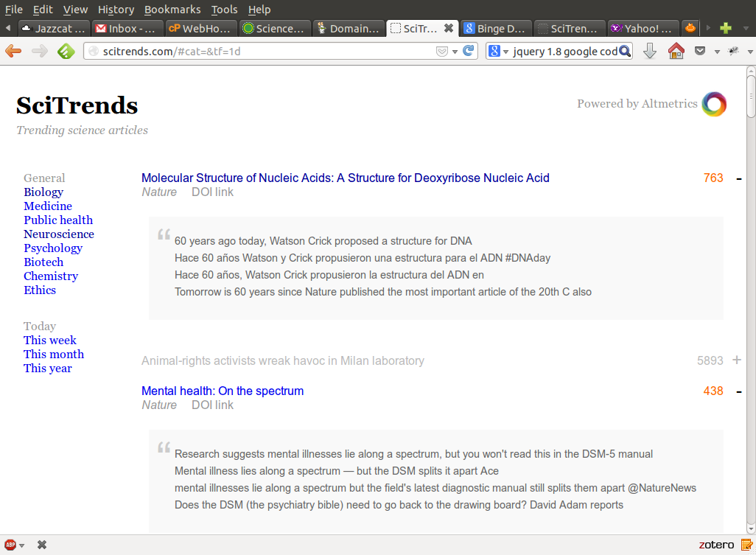Click the Zotero note icon in the status bar

coord(745,545)
